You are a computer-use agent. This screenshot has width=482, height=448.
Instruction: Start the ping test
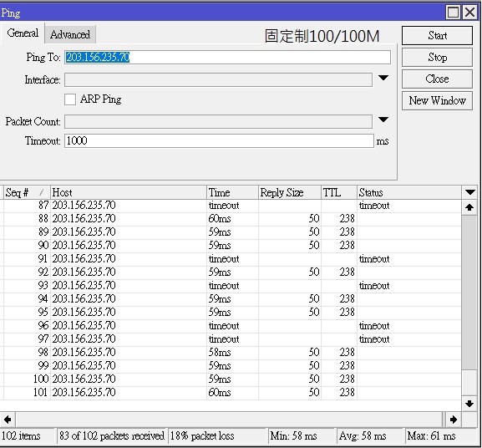[x=437, y=35]
